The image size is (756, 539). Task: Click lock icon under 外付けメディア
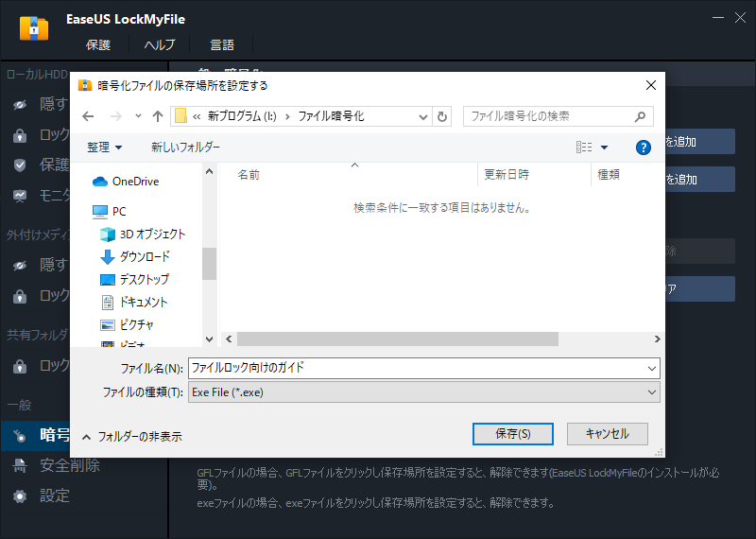point(20,296)
